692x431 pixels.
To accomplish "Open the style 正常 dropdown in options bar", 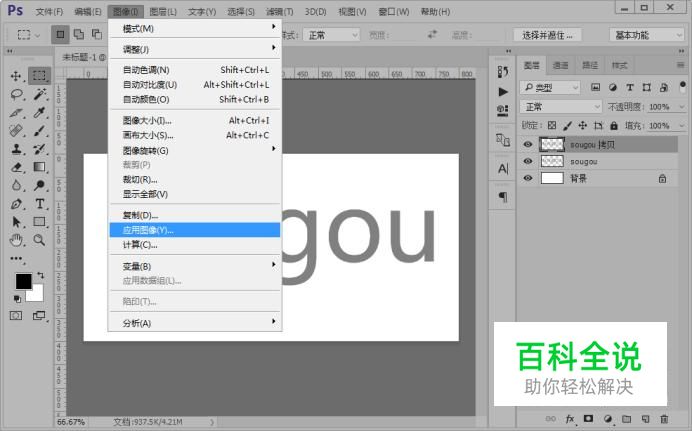I will coord(331,35).
